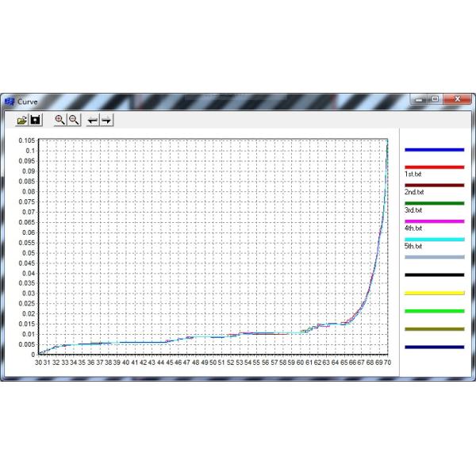Close the Curve window

(x=455, y=99)
